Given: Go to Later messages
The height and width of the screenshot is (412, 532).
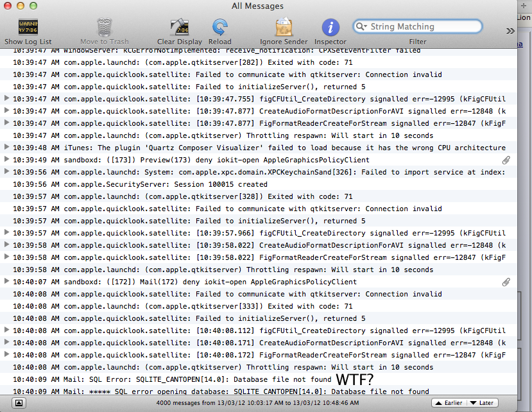Looking at the screenshot, I should 483,403.
